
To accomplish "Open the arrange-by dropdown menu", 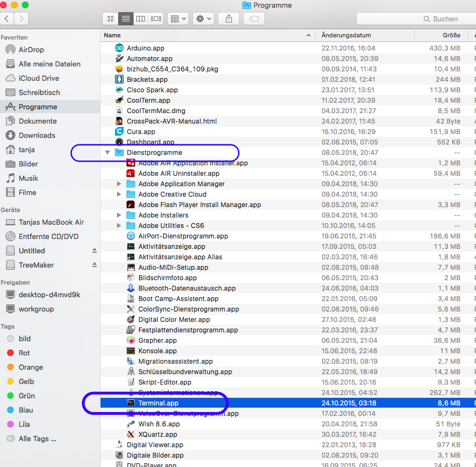I will coord(178,19).
